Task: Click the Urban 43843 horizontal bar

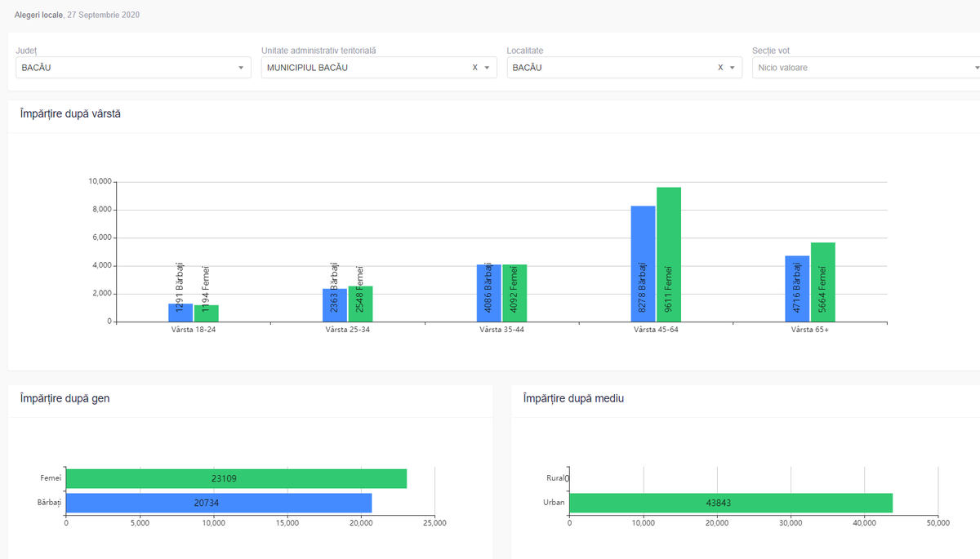Action: (x=730, y=503)
